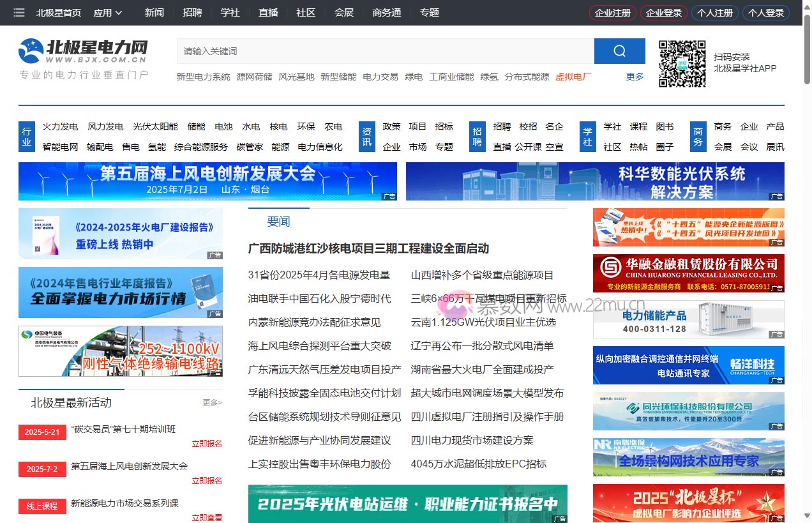Open the 新闻 menu item
Image resolution: width=812 pixels, height=523 pixels.
point(154,12)
